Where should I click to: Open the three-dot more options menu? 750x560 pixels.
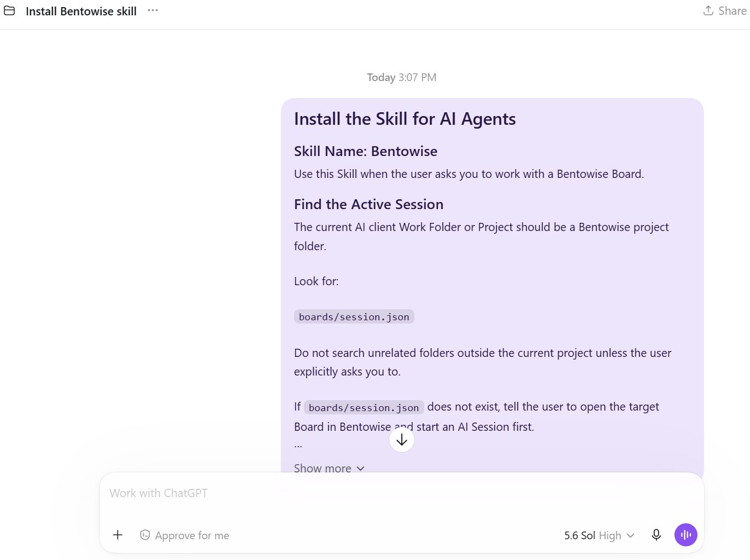pos(153,10)
